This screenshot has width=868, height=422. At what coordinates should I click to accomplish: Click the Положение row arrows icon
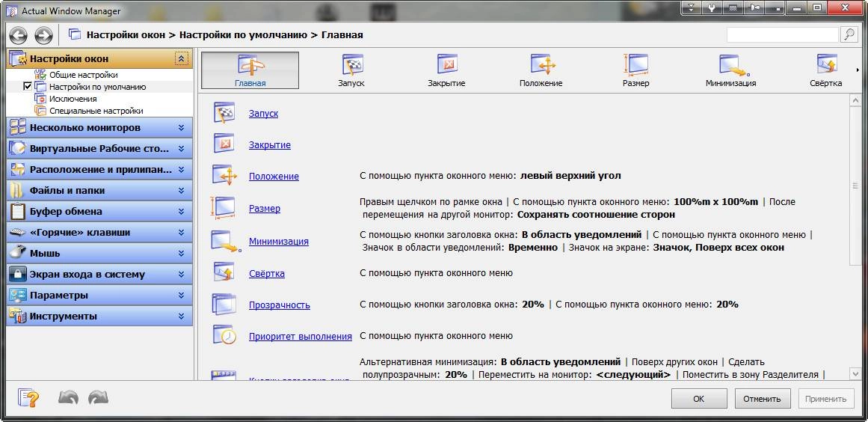[x=225, y=175]
